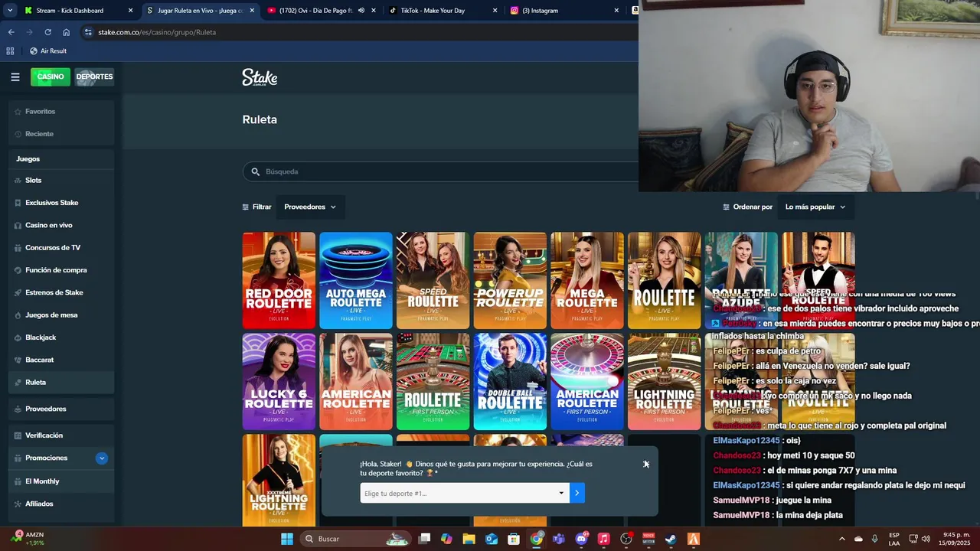Open Proveedores sidebar item

(61, 409)
